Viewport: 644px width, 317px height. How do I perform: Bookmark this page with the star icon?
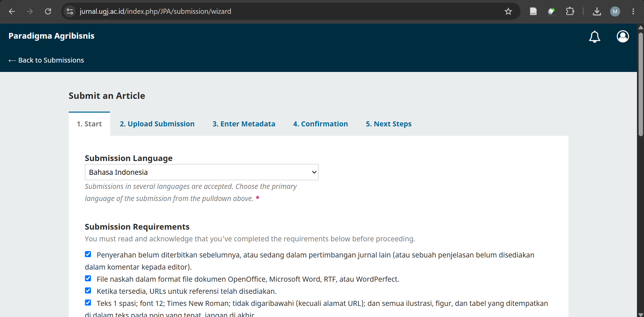click(508, 11)
